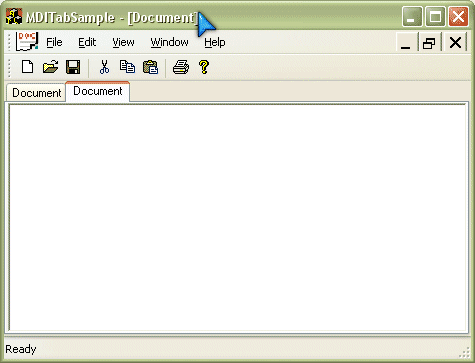
Task: Close the child document with black X
Action: pos(455,42)
